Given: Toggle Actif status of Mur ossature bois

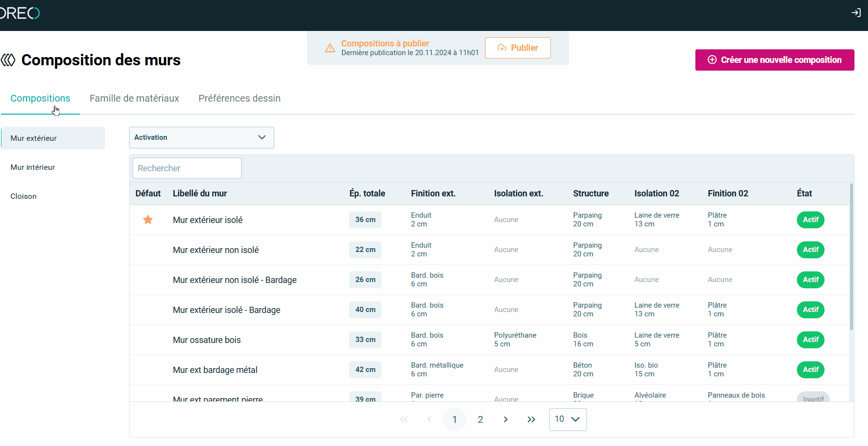Looking at the screenshot, I should (x=810, y=340).
